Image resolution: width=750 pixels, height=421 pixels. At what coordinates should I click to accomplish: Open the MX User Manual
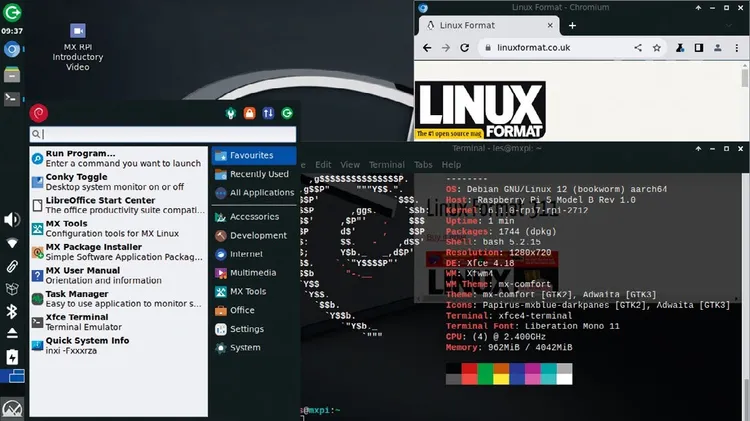click(119, 276)
